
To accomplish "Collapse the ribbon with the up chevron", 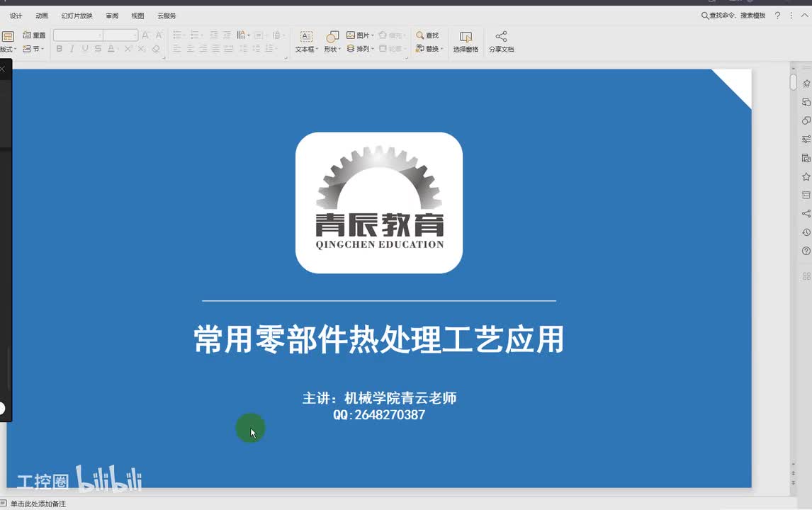I will coord(804,16).
